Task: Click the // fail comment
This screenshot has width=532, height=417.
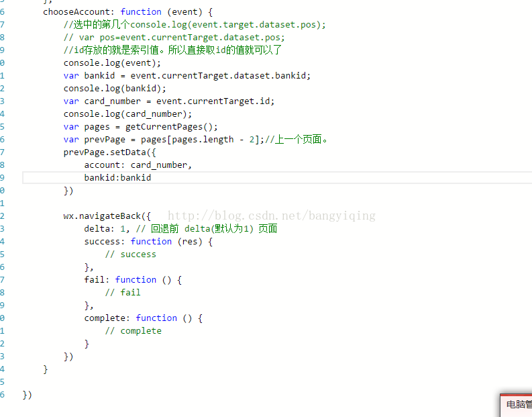Action: click(x=123, y=292)
